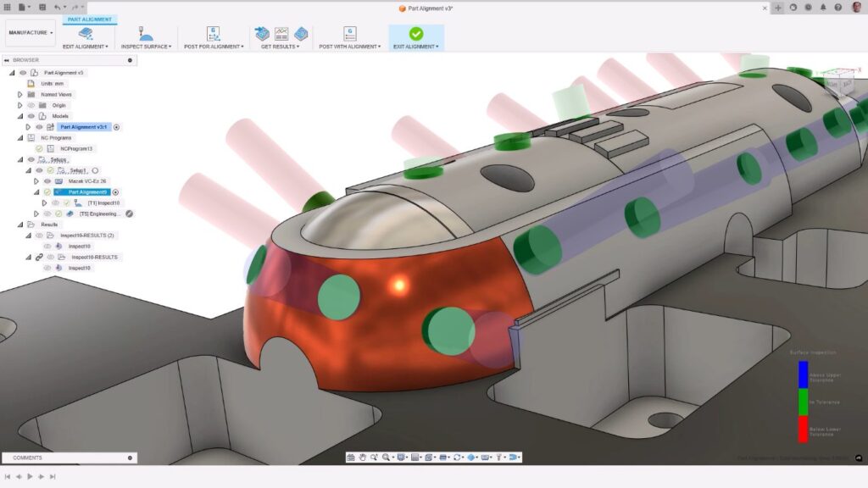Click the Edit Alignment tool icon
The image size is (868, 488).
tap(86, 34)
